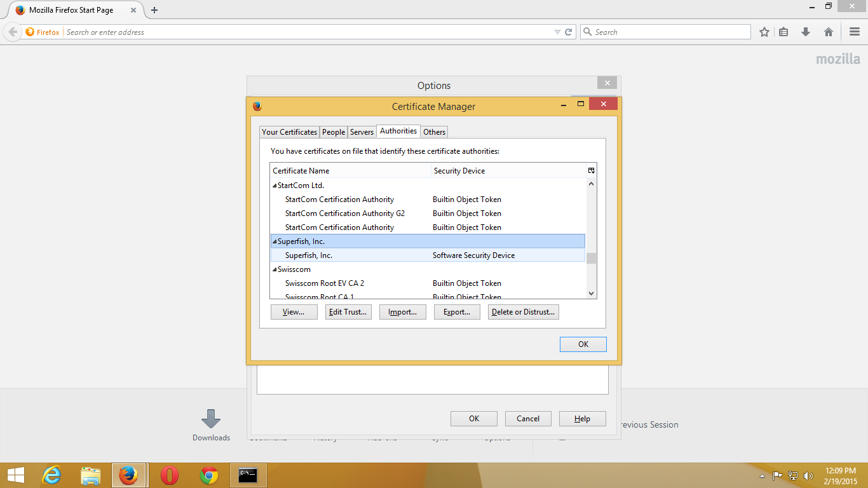Click Builtin Object Token in StartCom G2 row

[467, 213]
